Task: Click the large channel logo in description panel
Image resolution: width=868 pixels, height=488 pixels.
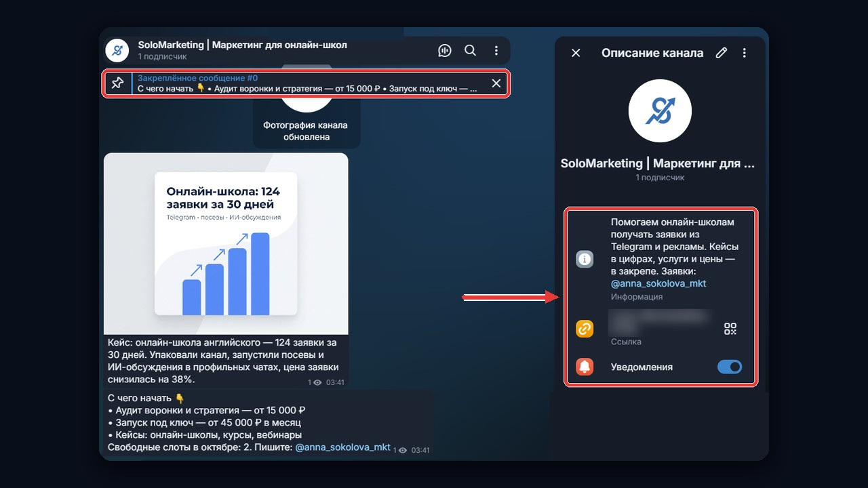Action: coord(660,110)
